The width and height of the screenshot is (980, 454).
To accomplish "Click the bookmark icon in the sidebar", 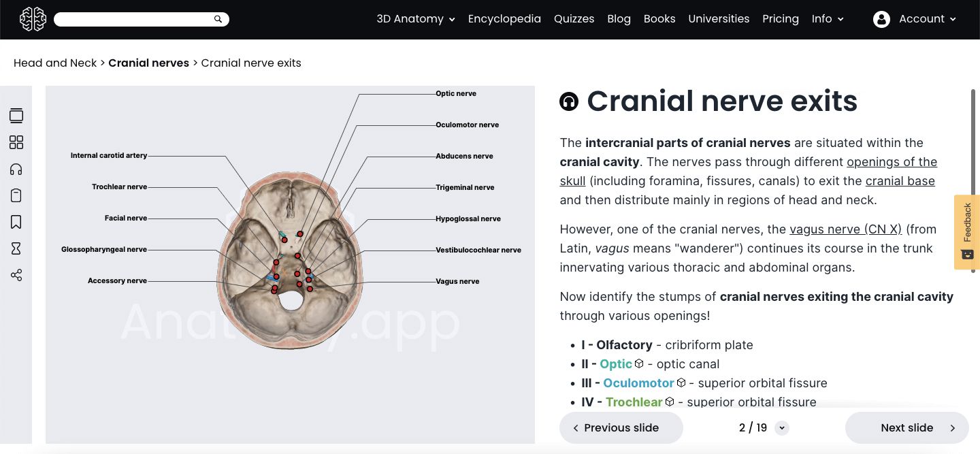I will pyautogui.click(x=16, y=222).
